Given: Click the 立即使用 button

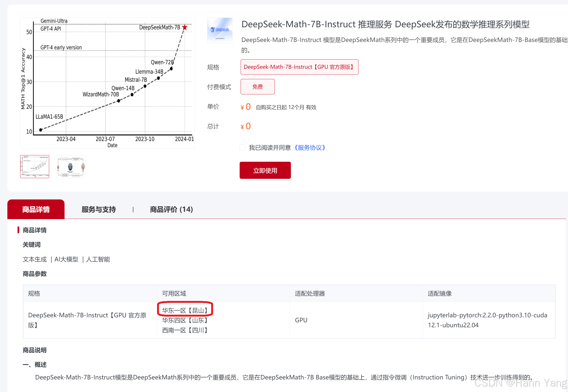Looking at the screenshot, I should click(265, 170).
